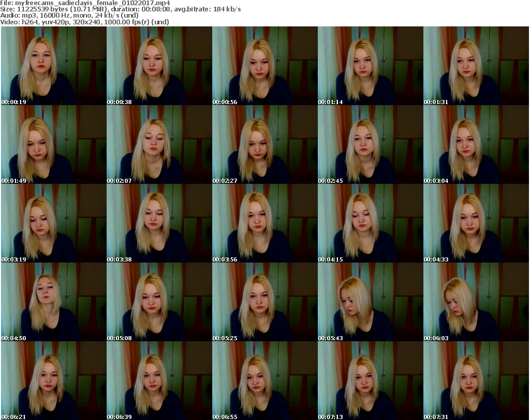This screenshot has width=530, height=420.
Task: Open the frame stamped 00:04:50
Action: (x=54, y=302)
